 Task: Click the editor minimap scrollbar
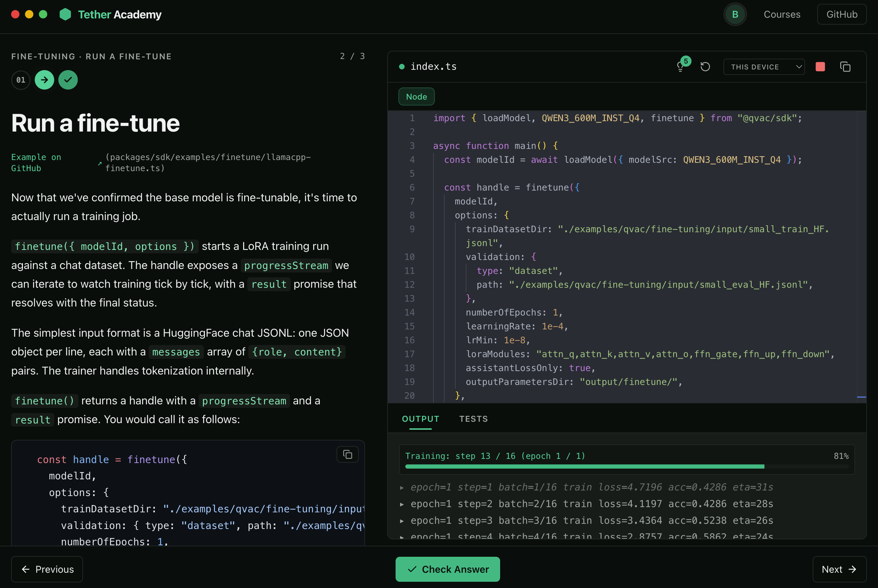click(x=861, y=257)
